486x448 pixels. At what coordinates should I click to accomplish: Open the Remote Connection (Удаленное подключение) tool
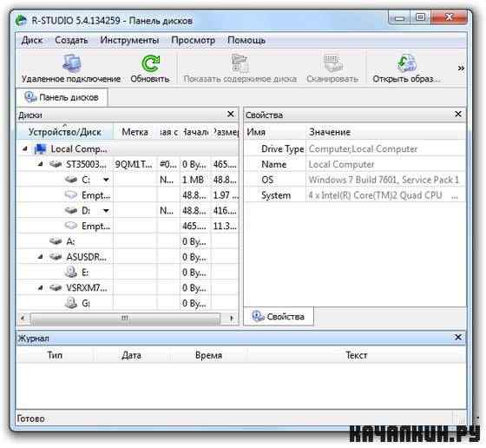[x=71, y=69]
